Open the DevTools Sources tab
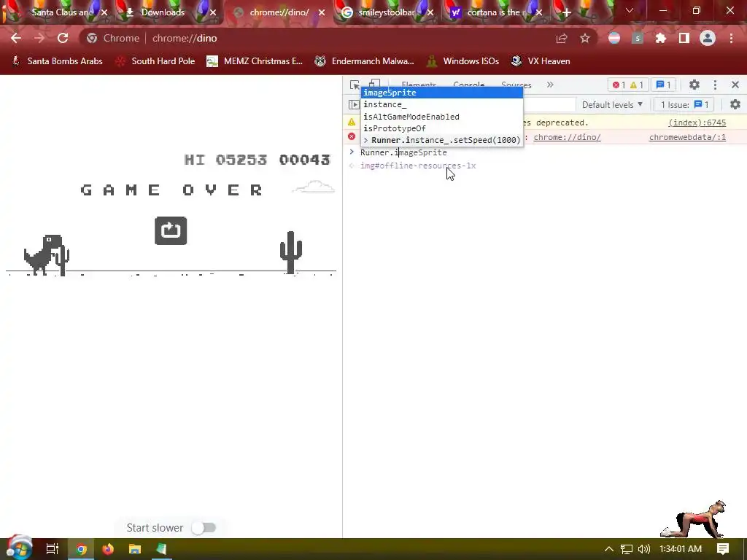Image resolution: width=747 pixels, height=560 pixels. (516, 85)
